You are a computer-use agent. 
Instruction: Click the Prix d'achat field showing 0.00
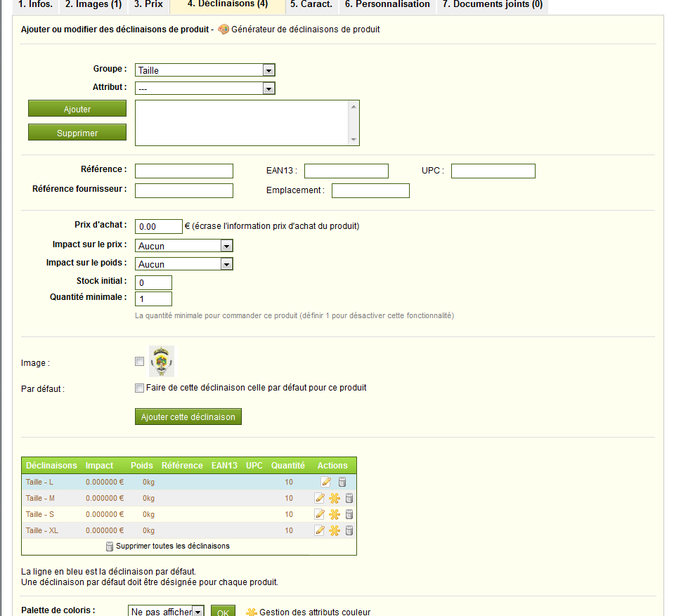[159, 226]
